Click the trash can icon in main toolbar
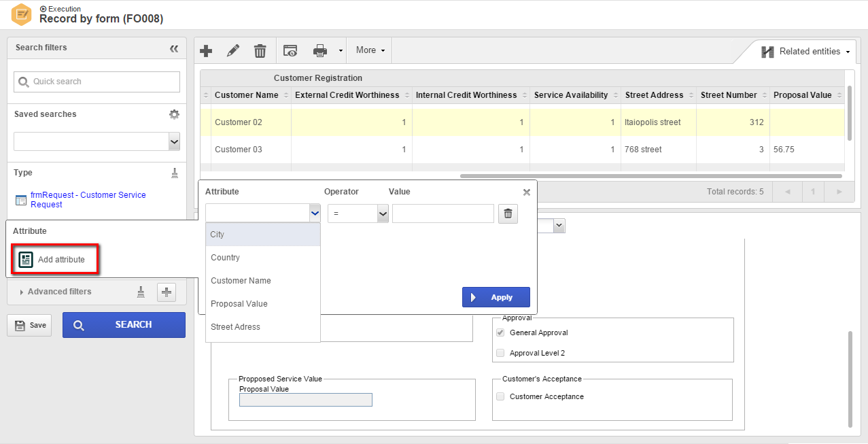The width and height of the screenshot is (868, 444). pyautogui.click(x=260, y=50)
